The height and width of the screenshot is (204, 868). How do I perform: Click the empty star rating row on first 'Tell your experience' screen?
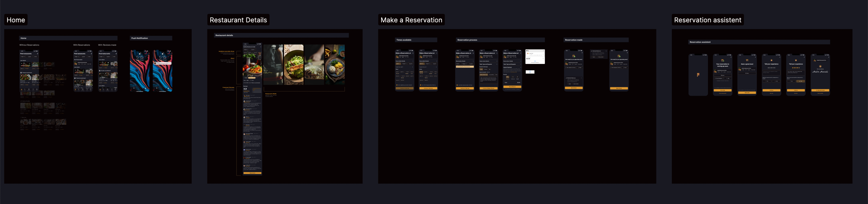click(x=771, y=68)
